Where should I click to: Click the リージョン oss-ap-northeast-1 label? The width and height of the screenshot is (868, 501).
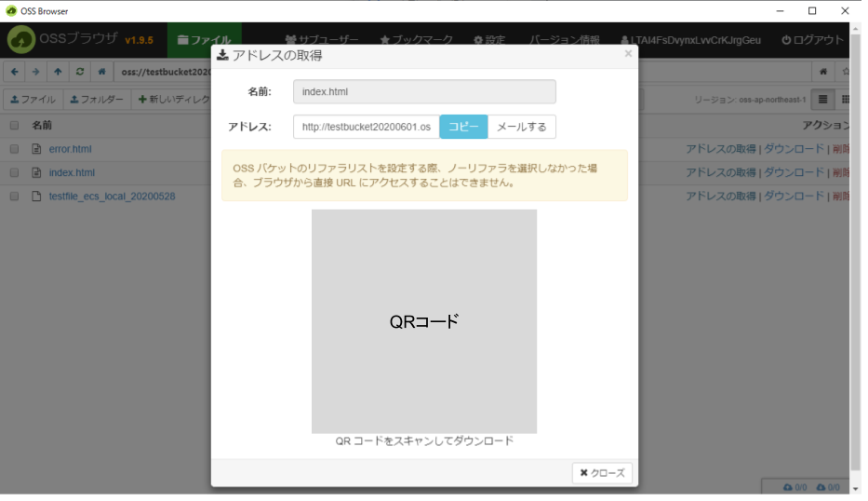pos(750,100)
